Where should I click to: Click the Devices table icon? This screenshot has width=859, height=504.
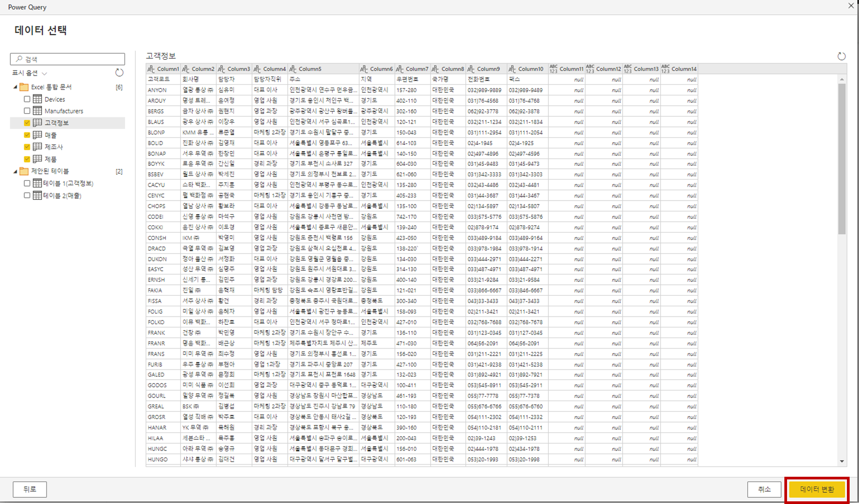tap(38, 99)
